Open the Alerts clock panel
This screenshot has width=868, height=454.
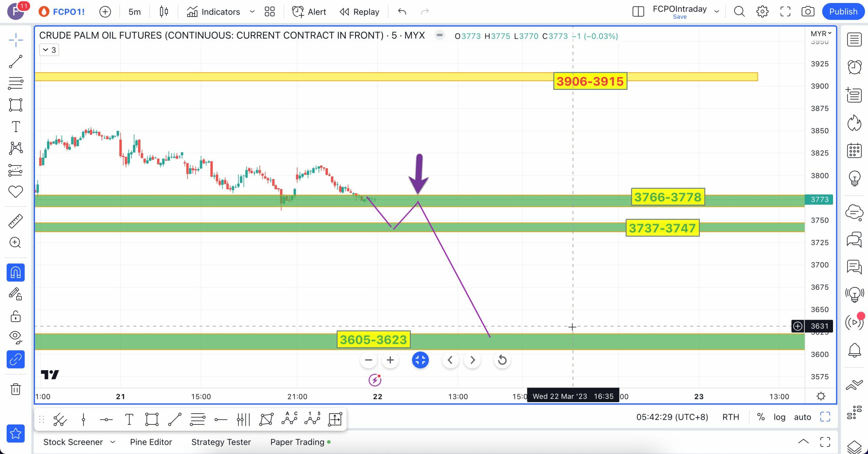point(854,67)
